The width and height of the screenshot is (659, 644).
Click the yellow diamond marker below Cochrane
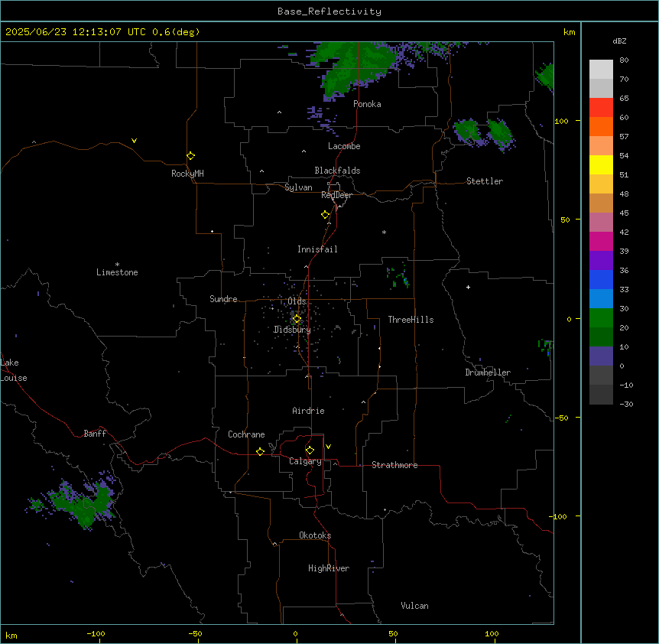point(260,451)
